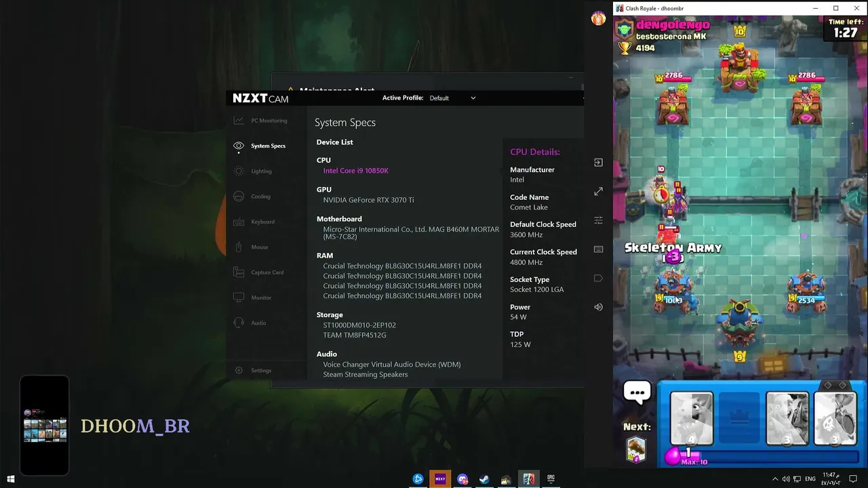The width and height of the screenshot is (868, 488).
Task: Click the NZXT CAM logo
Action: tap(260, 98)
